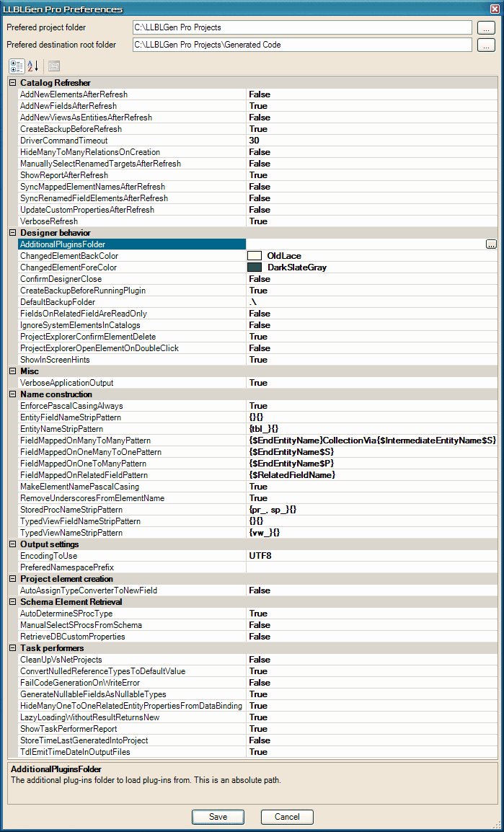The image size is (504, 832).
Task: Cancel the preferences dialog
Action: (287, 817)
